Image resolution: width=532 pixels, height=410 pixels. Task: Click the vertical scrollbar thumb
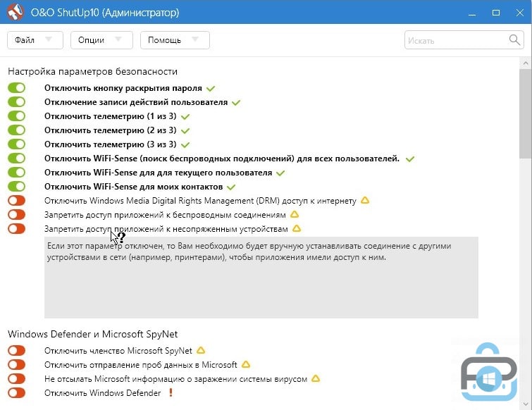point(526,113)
